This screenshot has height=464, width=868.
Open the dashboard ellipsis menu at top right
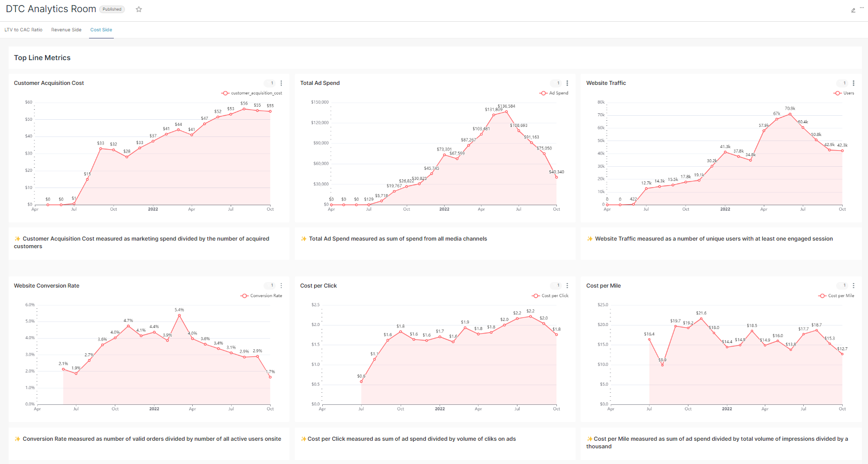click(862, 7)
